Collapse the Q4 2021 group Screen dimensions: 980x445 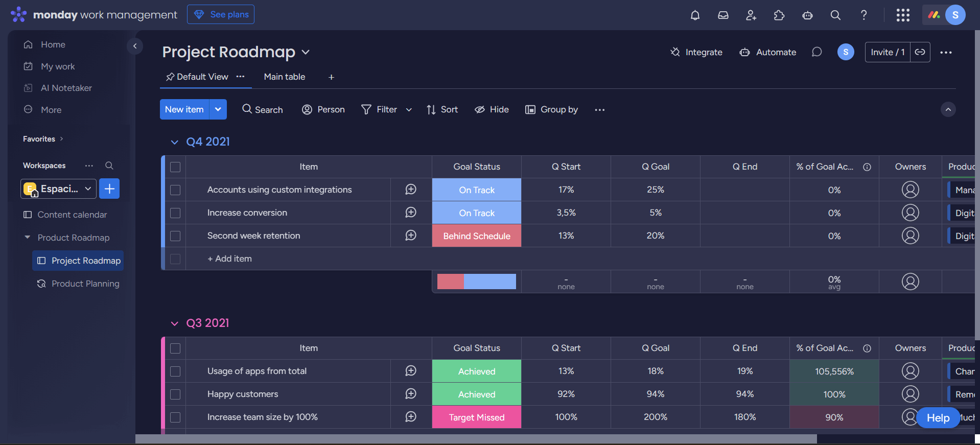174,142
